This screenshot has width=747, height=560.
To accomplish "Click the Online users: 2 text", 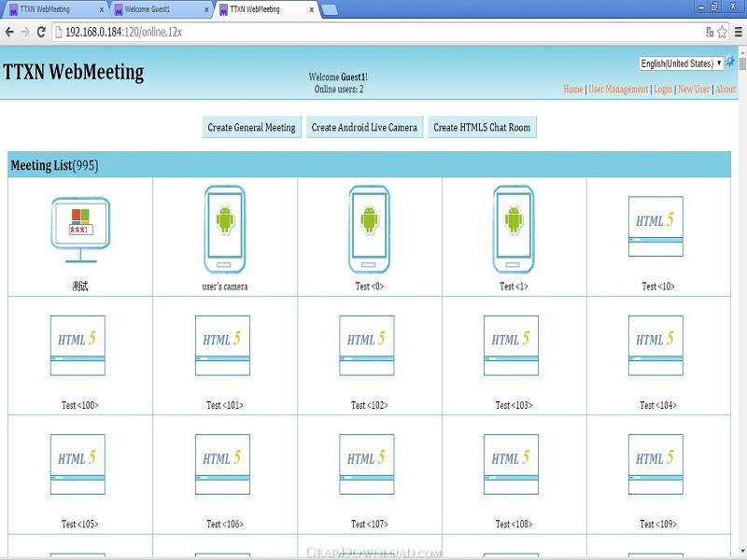I will [339, 89].
